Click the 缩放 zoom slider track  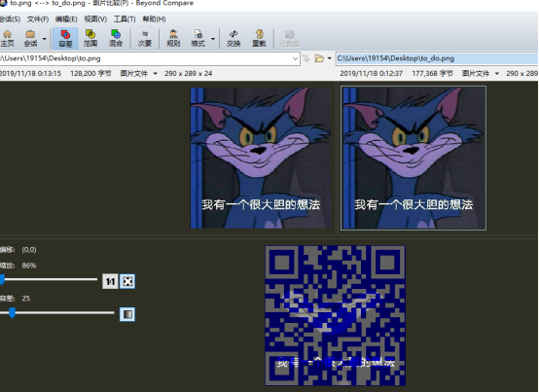click(x=49, y=279)
